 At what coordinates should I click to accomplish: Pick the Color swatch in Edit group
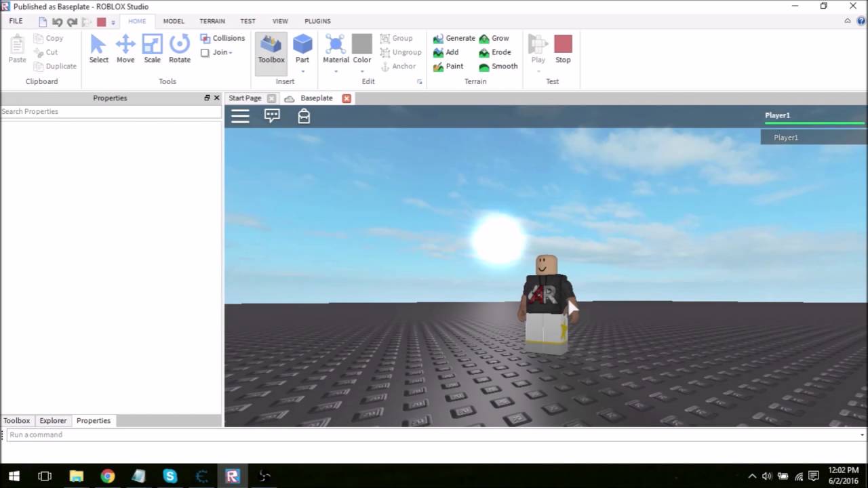(361, 45)
